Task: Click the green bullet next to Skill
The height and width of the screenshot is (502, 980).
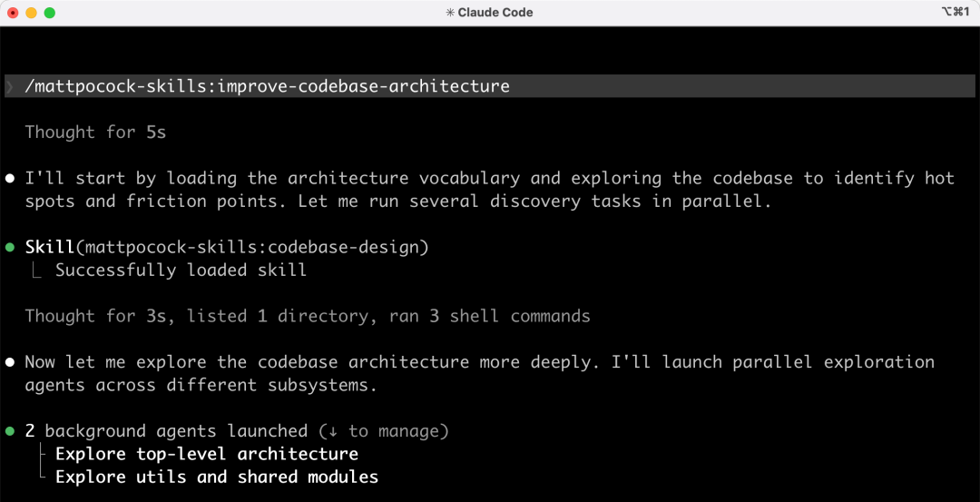Action: tap(9, 248)
